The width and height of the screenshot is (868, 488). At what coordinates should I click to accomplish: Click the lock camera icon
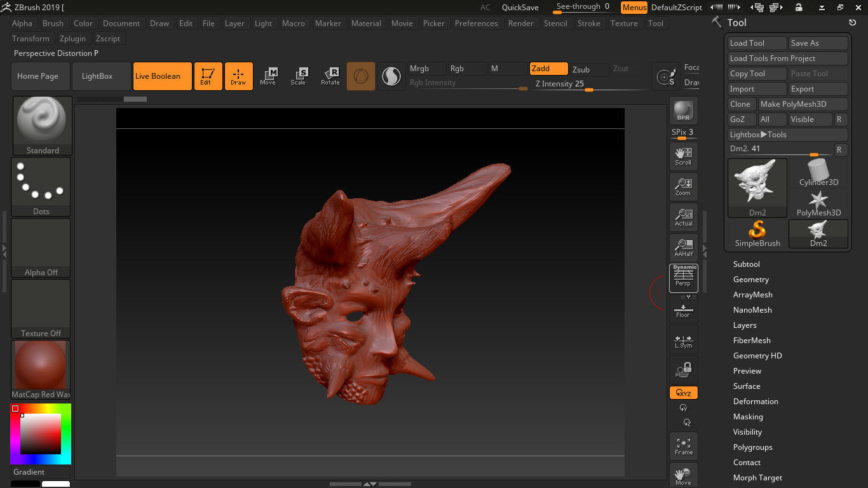tap(683, 370)
